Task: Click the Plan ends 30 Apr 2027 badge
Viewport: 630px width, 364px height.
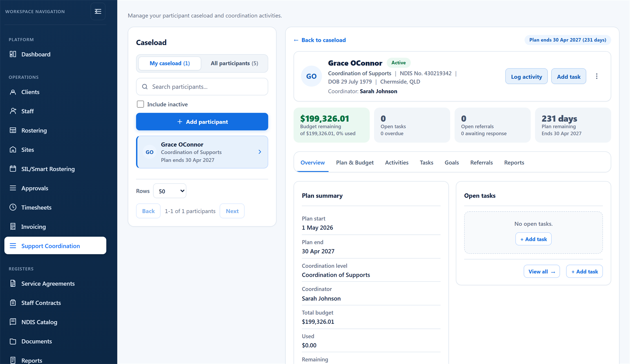Action: [x=567, y=40]
